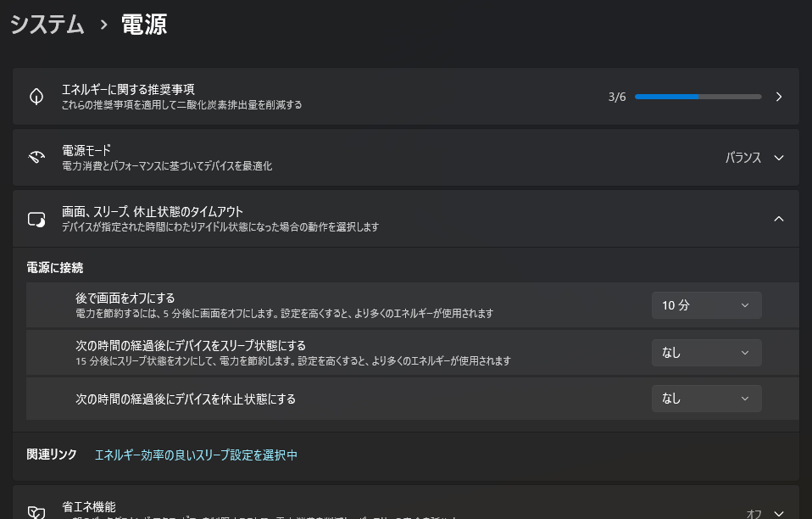Click the breadcrumb separator arrow after システム

point(104,25)
